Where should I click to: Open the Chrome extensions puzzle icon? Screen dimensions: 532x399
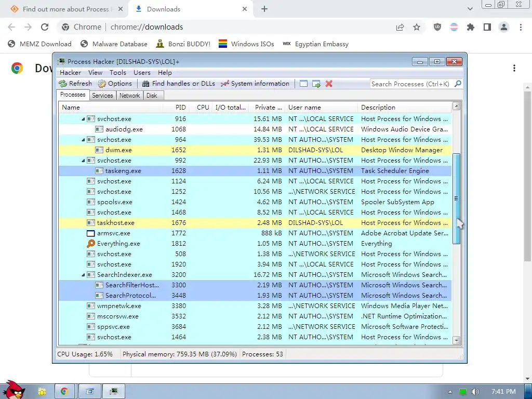[x=471, y=27]
